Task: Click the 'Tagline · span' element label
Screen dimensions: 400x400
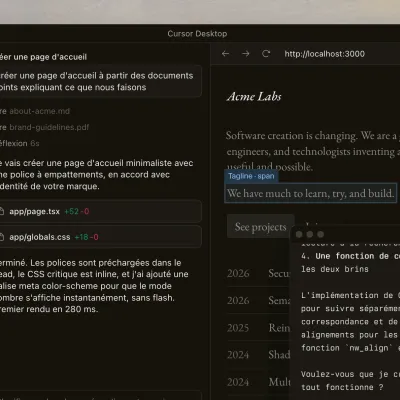Action: pyautogui.click(x=251, y=176)
